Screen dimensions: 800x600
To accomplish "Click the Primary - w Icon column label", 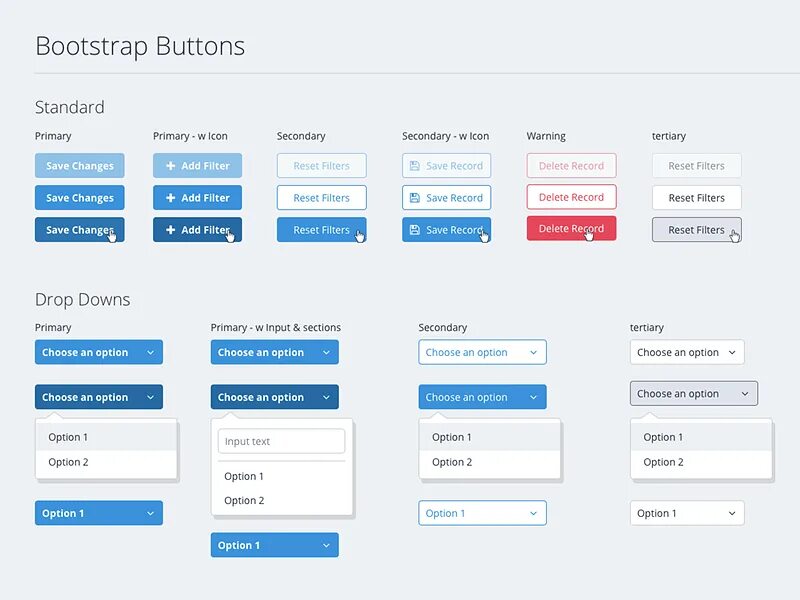I will [190, 136].
